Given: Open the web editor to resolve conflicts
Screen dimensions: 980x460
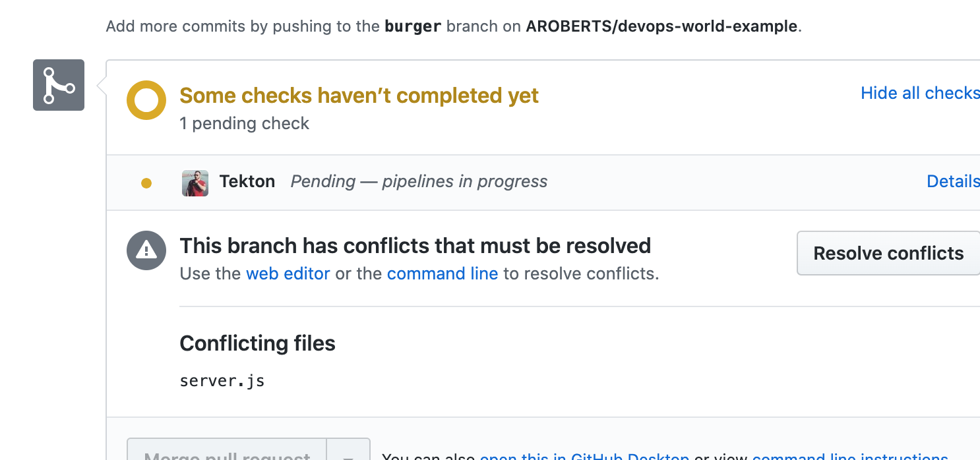Looking at the screenshot, I should coord(288,273).
